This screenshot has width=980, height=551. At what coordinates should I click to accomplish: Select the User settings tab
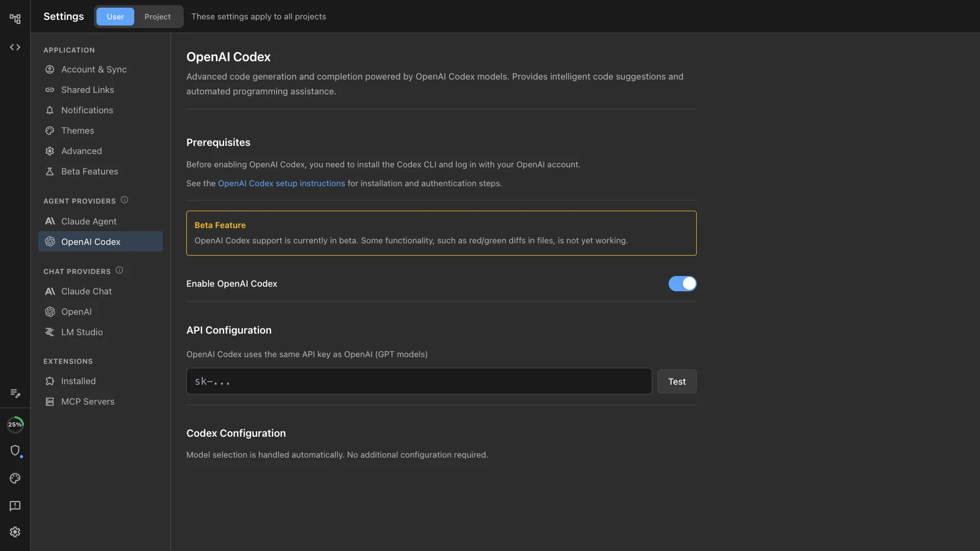tap(115, 17)
